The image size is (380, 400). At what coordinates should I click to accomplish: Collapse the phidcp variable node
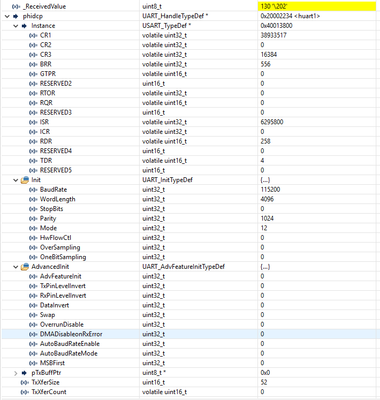click(7, 16)
